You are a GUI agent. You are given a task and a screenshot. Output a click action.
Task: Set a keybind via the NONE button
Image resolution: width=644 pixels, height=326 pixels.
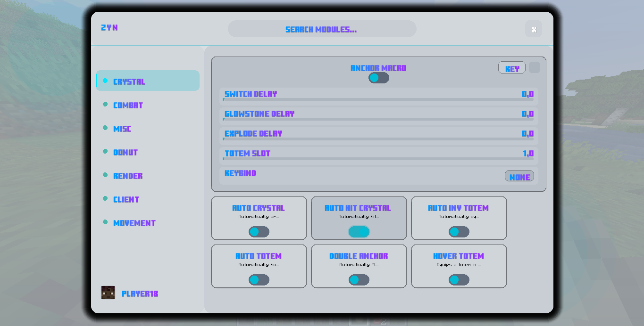tap(519, 176)
